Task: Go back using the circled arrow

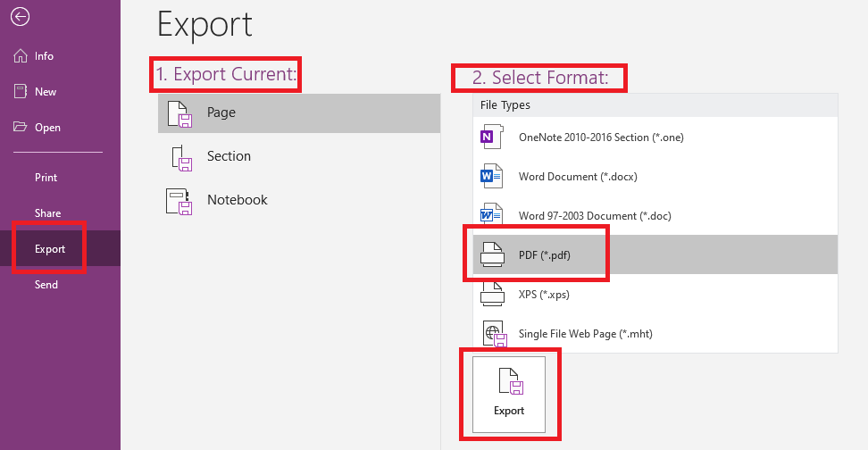Action: pyautogui.click(x=20, y=17)
